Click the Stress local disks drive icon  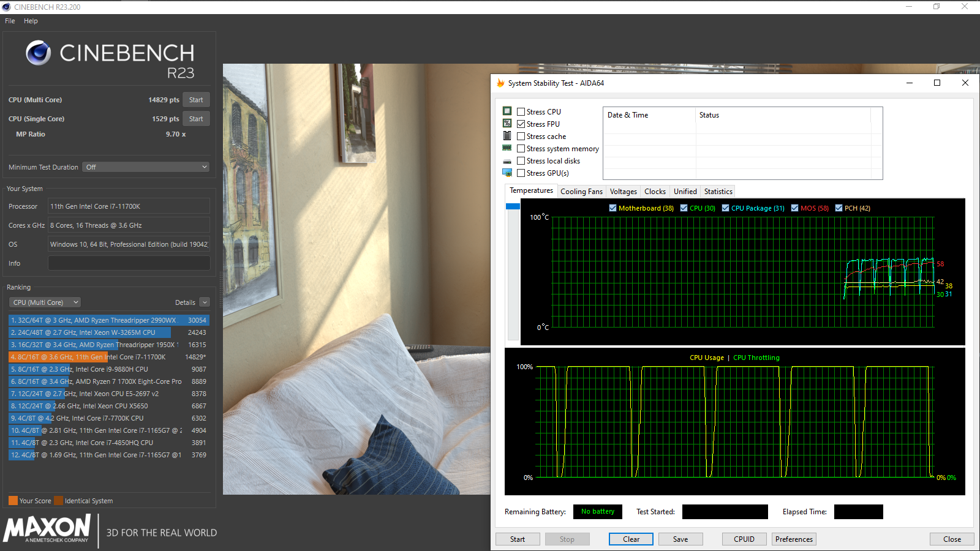coord(507,161)
